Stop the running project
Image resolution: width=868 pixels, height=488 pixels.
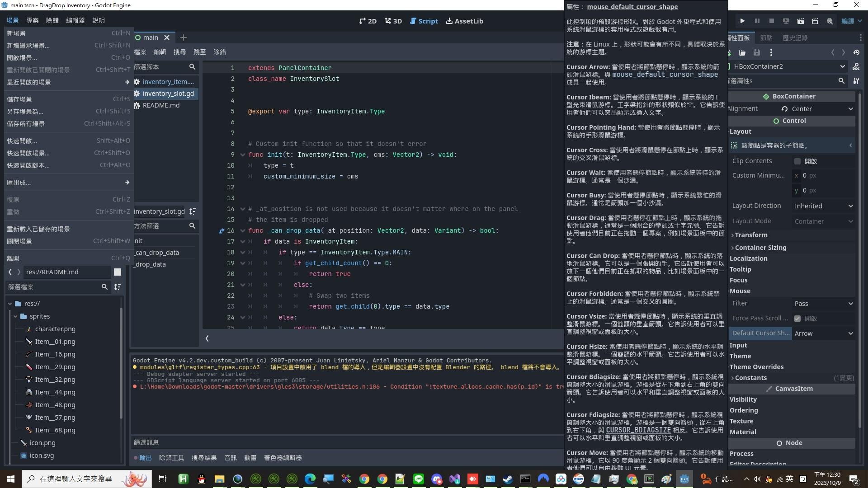(772, 21)
